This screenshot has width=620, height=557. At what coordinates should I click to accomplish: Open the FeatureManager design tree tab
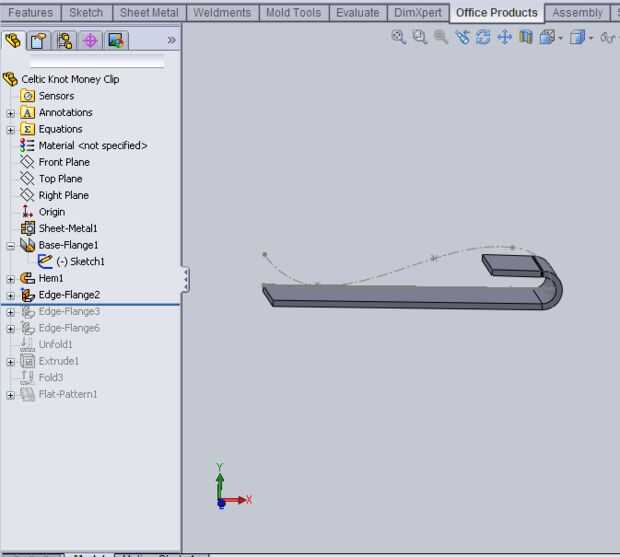[13, 40]
